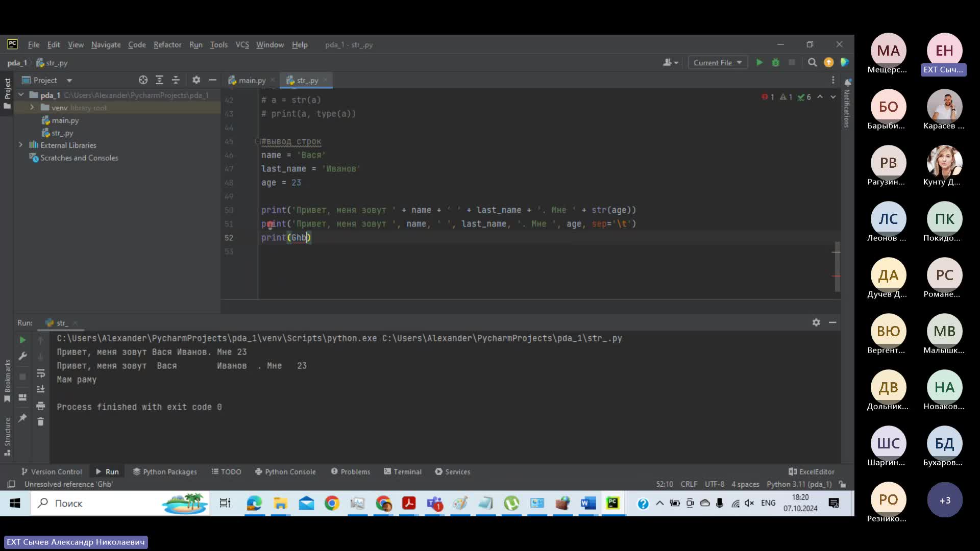The height and width of the screenshot is (551, 980).
Task: Open IDE updates orange arrow icon
Action: click(x=828, y=62)
